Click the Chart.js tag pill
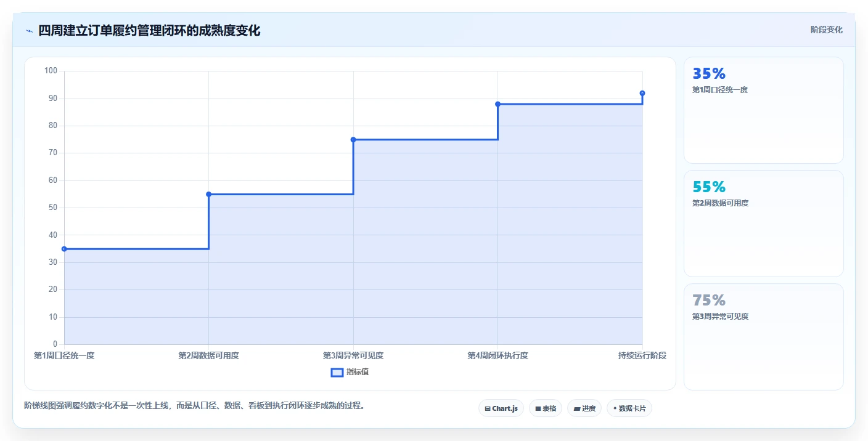 [x=501, y=408]
